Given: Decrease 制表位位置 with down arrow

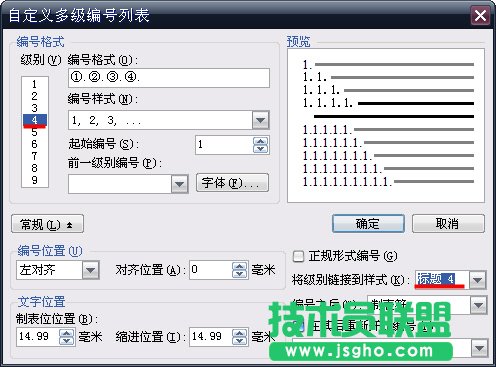Looking at the screenshot, I should coord(67,341).
